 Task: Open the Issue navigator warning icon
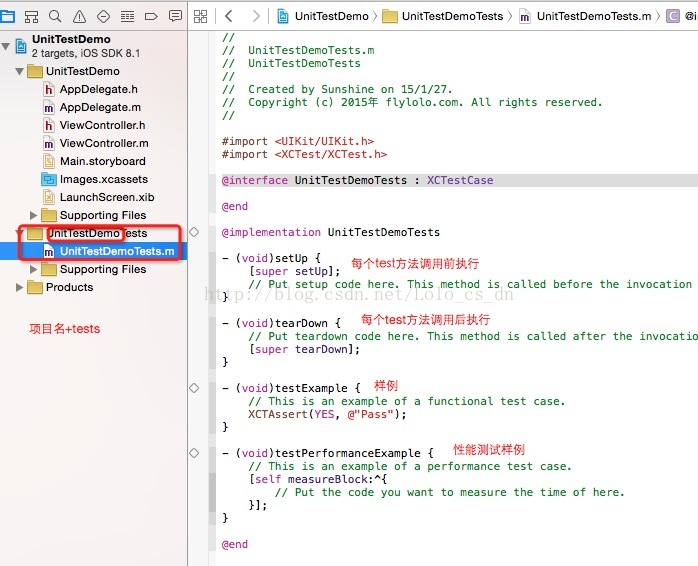click(79, 16)
